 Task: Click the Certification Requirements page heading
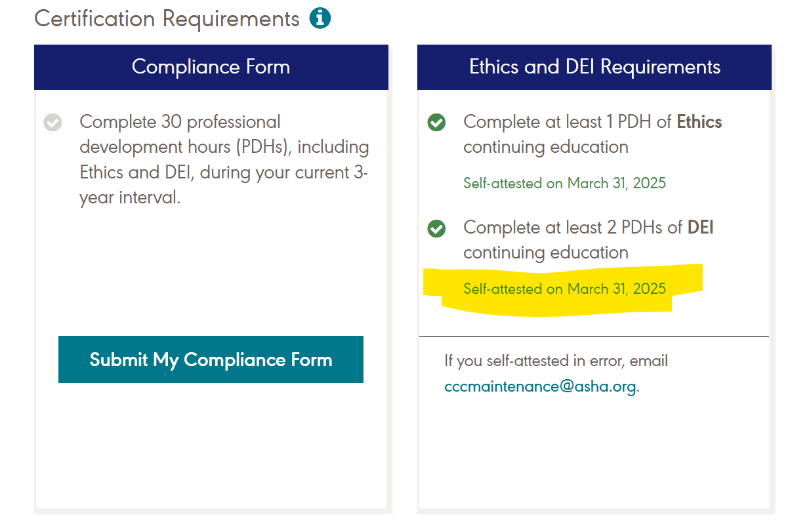pyautogui.click(x=167, y=18)
